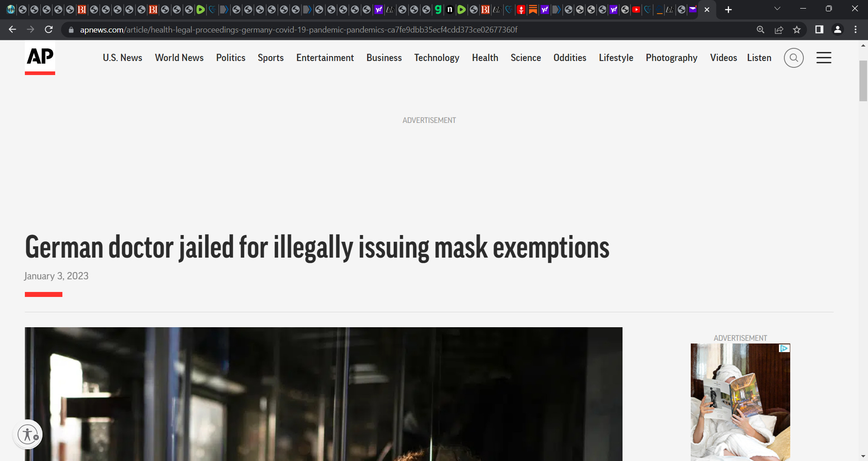Image resolution: width=868 pixels, height=461 pixels.
Task: Expand the tab search chevron
Action: 777,9
